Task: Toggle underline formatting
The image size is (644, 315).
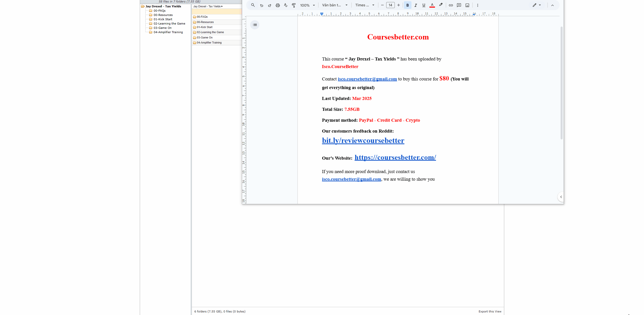Action: pos(424,5)
